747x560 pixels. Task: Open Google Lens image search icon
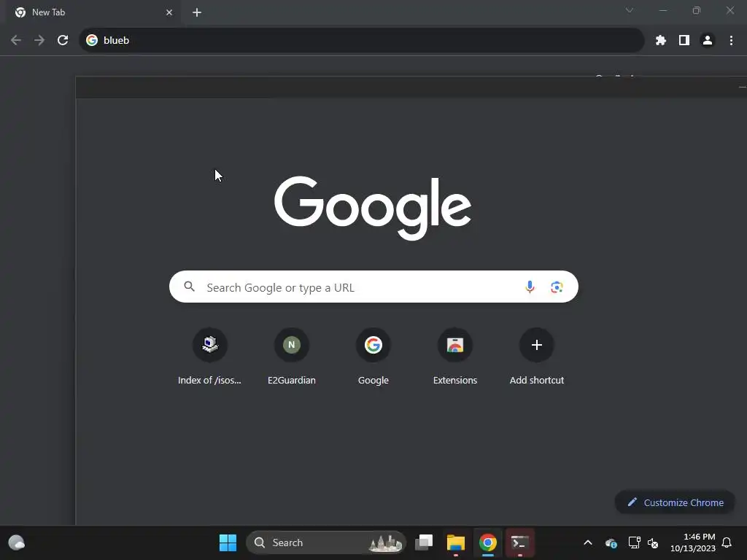[557, 287]
